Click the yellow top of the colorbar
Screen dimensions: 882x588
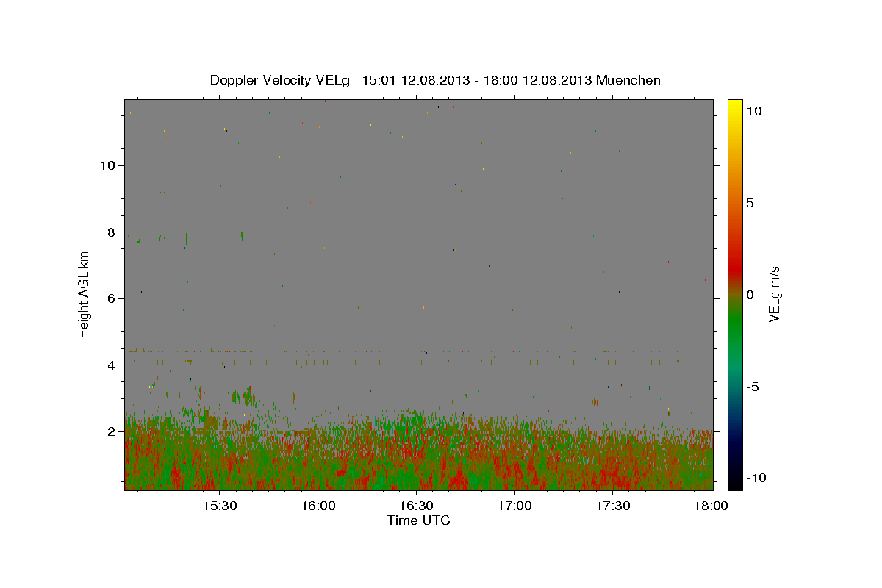coord(734,107)
